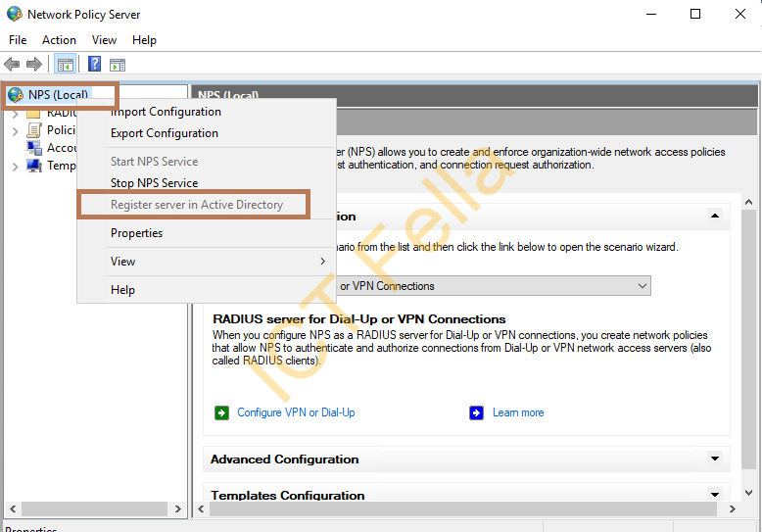Expand the RADIUS Clients and Servers node
Viewport: 762px width, 532px height.
point(15,114)
